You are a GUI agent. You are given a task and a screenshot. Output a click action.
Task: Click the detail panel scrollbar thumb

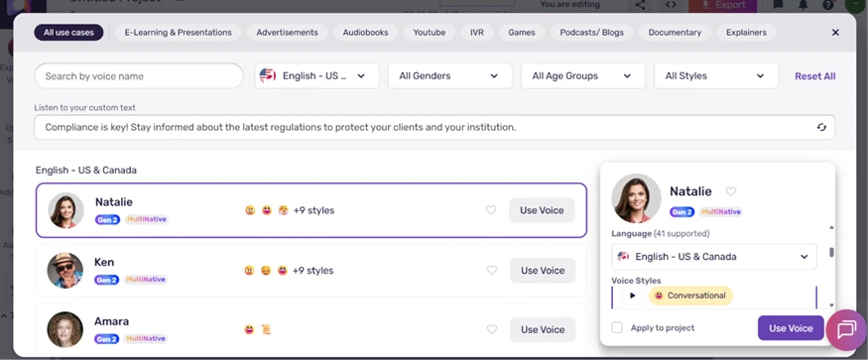pos(831,252)
